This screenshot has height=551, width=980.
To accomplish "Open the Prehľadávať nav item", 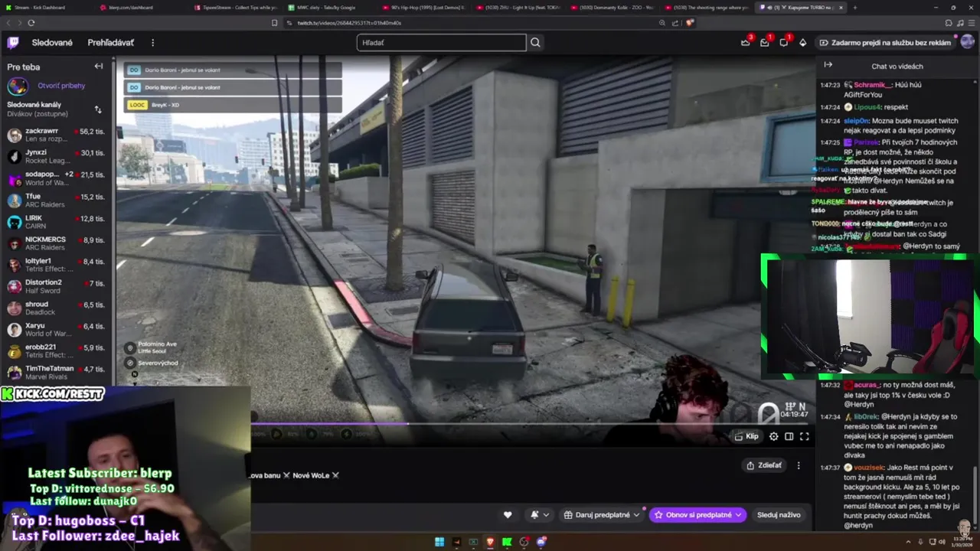I will 110,43.
